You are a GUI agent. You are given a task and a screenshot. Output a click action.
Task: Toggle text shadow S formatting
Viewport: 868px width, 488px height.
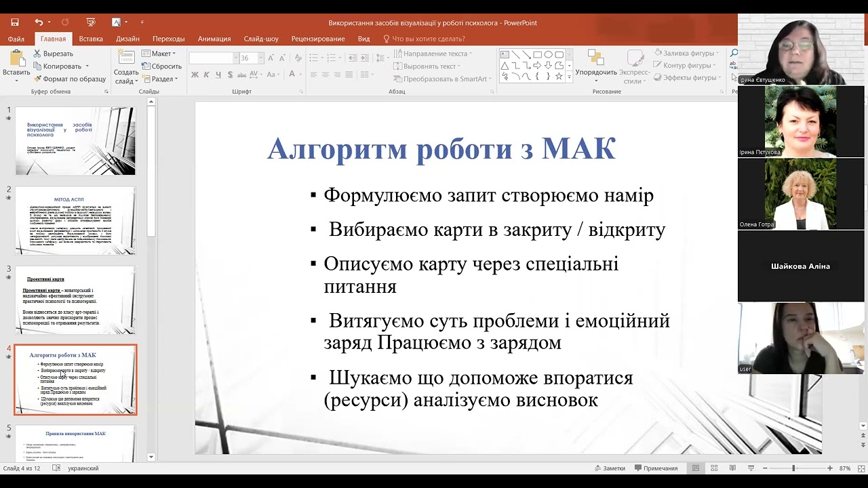[x=231, y=75]
